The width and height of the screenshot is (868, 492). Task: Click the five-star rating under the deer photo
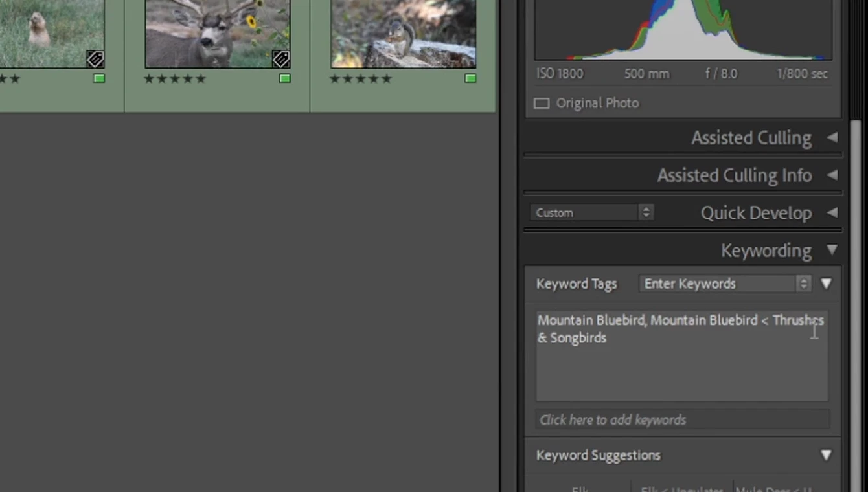point(174,79)
